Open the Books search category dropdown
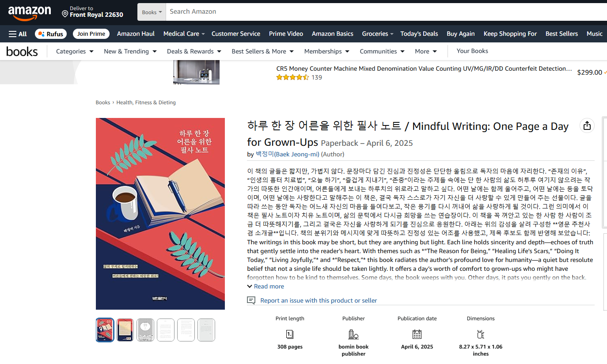Screen dimensions: 607x364 click(152, 12)
